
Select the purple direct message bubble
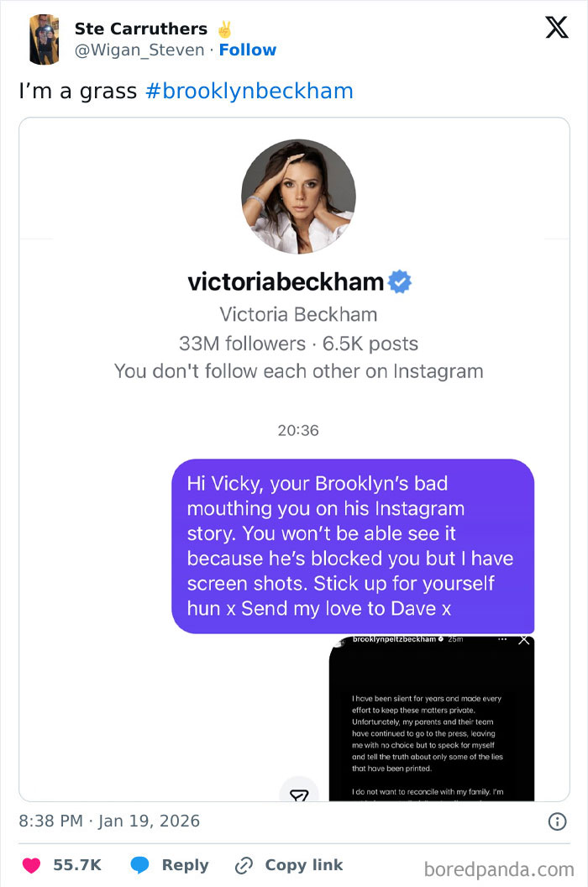(354, 546)
